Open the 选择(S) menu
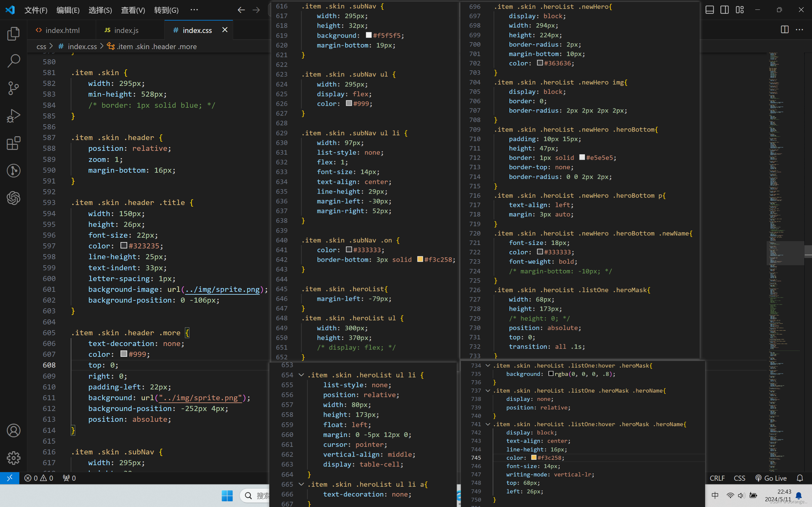The image size is (812, 507). (100, 10)
